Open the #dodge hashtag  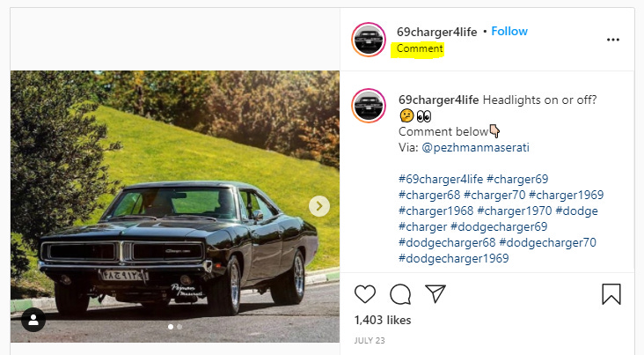click(x=576, y=211)
